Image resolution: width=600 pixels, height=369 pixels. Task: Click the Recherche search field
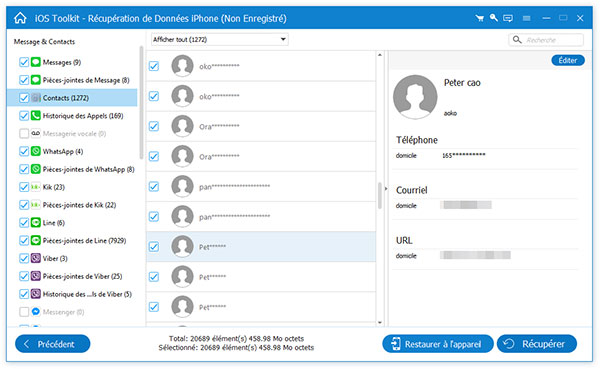tap(546, 40)
